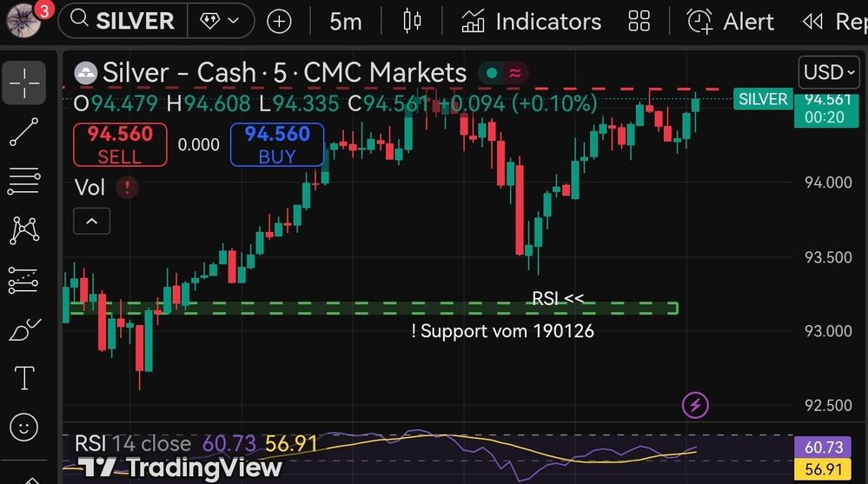Open the SILVER symbol search
868x484 pixels.
pyautogui.click(x=123, y=21)
